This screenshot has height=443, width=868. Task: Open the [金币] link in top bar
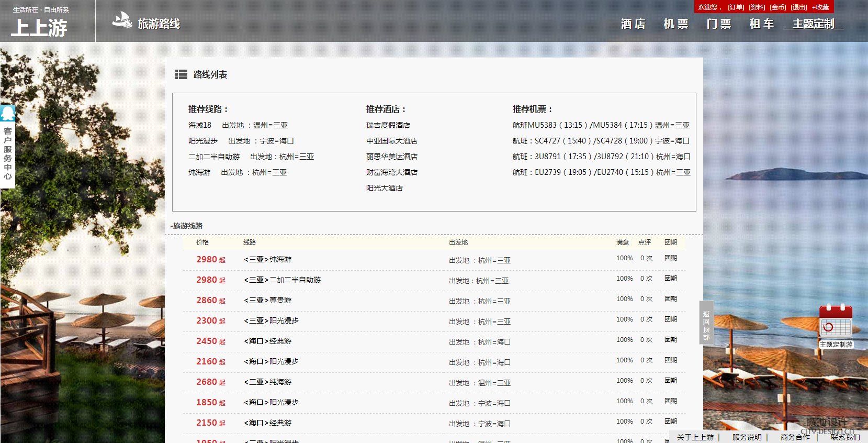(777, 7)
